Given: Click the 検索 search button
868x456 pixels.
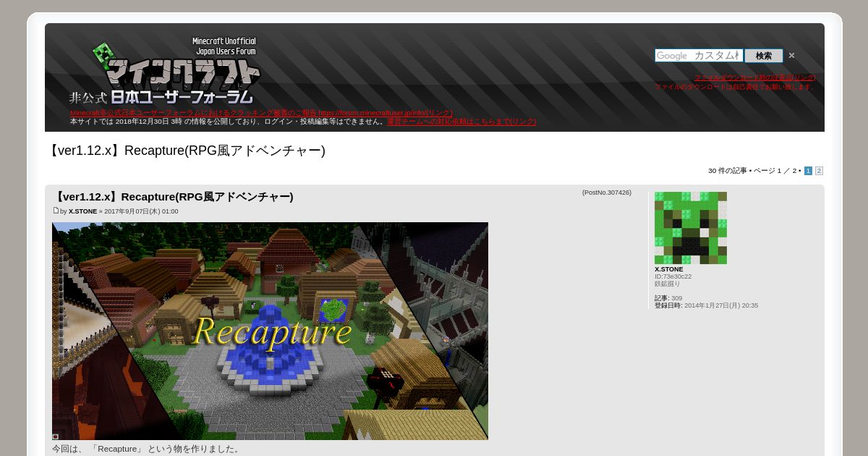Looking at the screenshot, I should 764,56.
